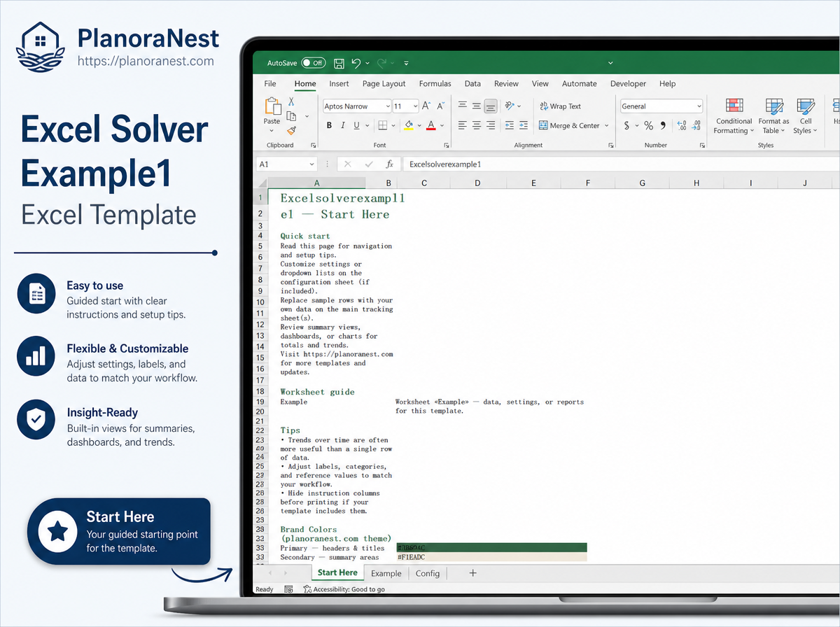Click the Increase Font Size icon
Viewport: 840px width, 627px height.
pyautogui.click(x=427, y=106)
